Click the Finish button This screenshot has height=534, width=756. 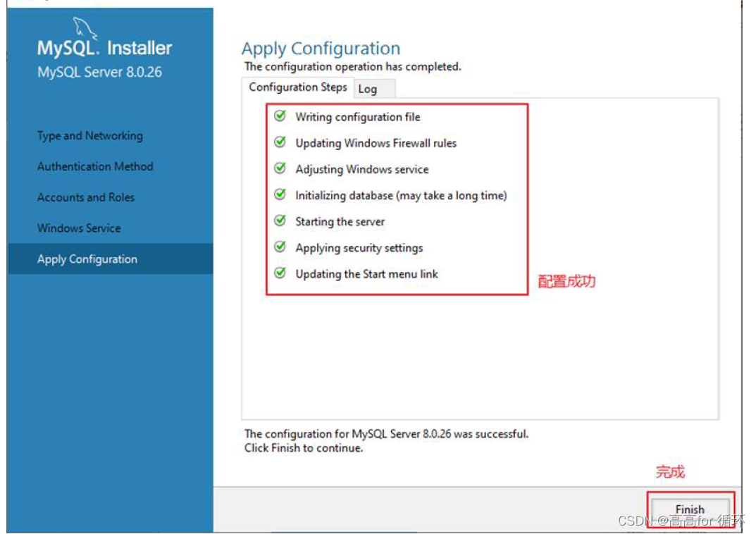click(x=690, y=509)
